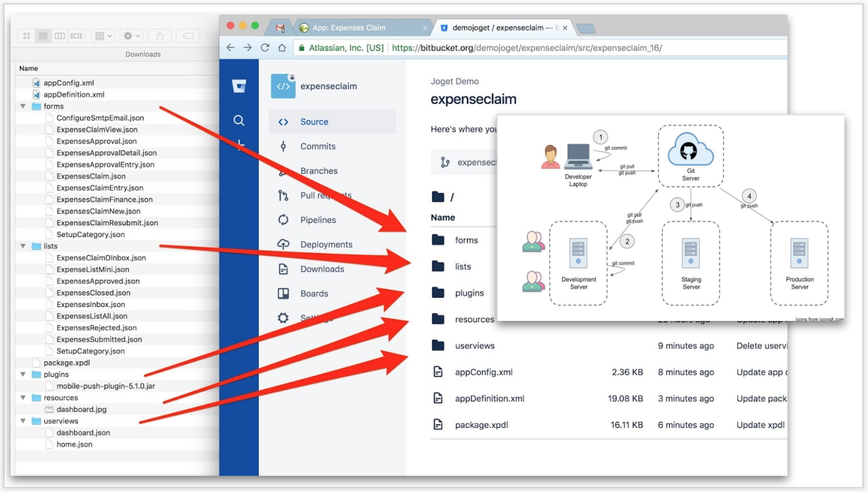Open Commits in the repository sidebar
The width and height of the screenshot is (868, 492).
[318, 146]
